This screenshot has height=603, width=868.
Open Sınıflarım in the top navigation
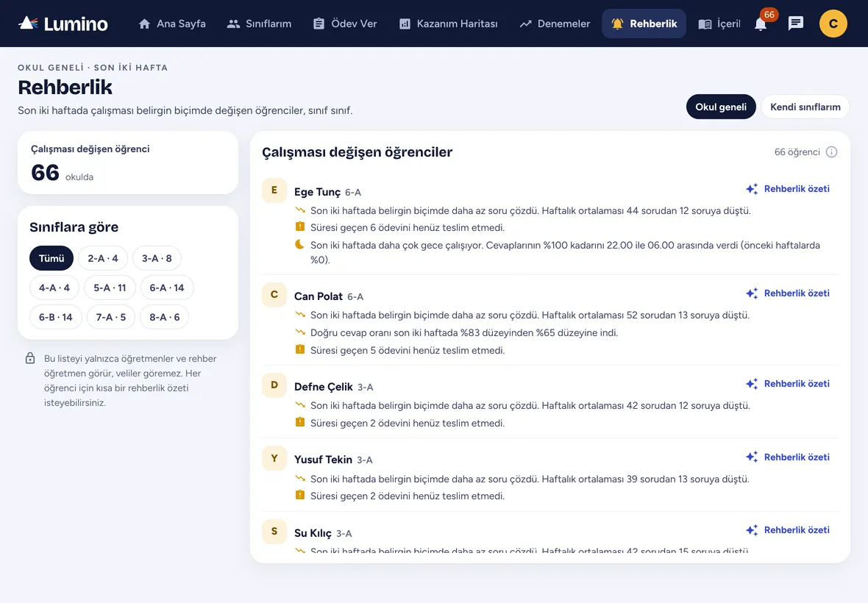point(259,24)
